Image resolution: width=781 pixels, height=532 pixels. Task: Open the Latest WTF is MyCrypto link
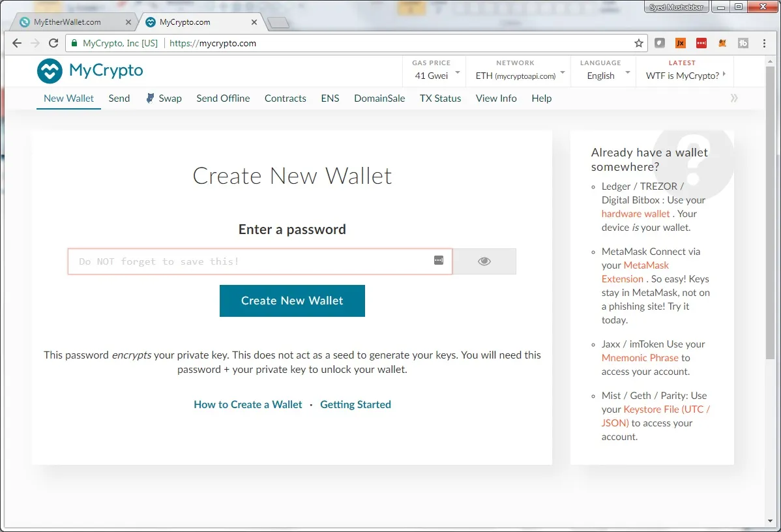point(685,70)
